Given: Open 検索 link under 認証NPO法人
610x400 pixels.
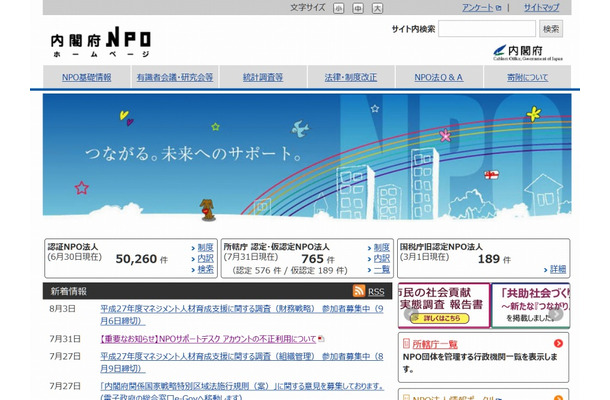Looking at the screenshot, I should 205,269.
